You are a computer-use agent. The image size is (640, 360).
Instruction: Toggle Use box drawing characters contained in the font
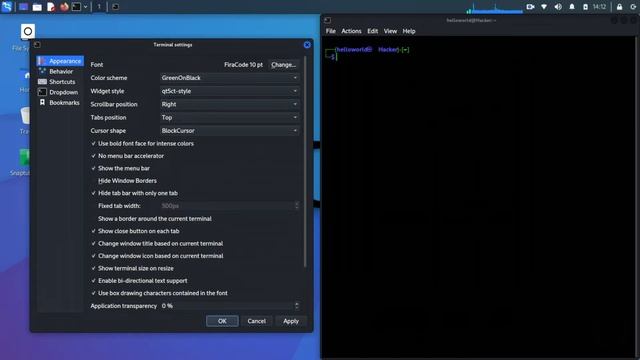coord(159,293)
